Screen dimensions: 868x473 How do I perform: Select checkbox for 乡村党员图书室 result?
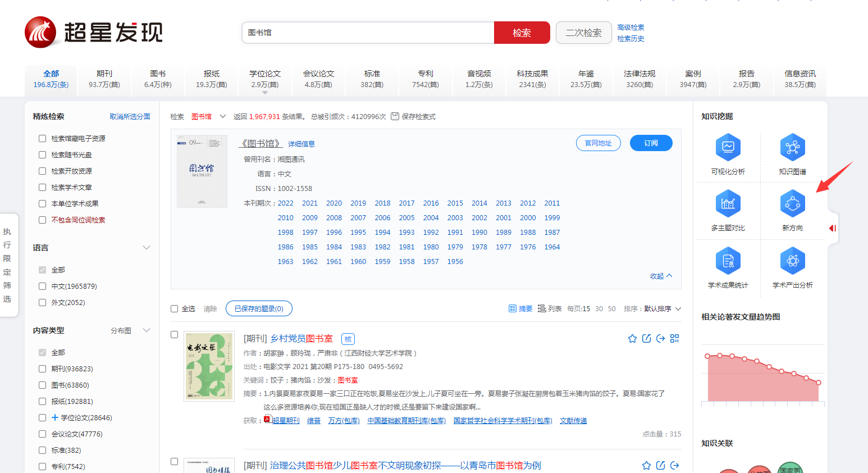(174, 334)
